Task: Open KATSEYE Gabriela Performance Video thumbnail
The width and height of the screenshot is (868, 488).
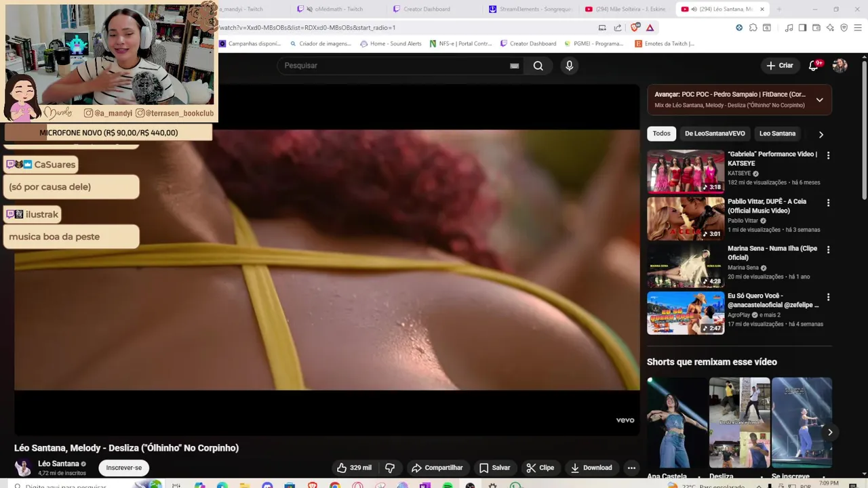Action: (x=686, y=171)
